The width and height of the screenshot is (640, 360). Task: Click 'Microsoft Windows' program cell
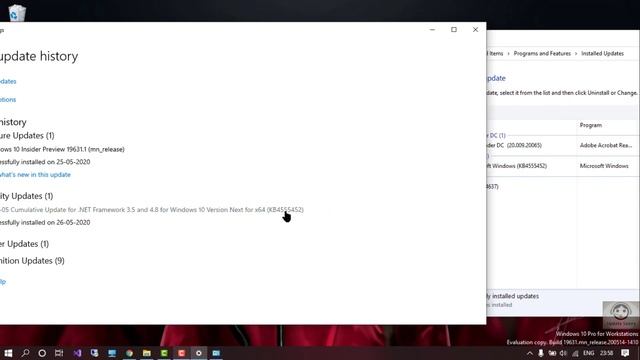[604, 166]
